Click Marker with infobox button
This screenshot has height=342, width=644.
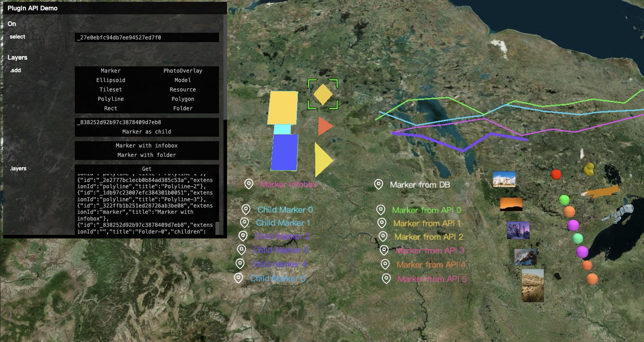(147, 146)
